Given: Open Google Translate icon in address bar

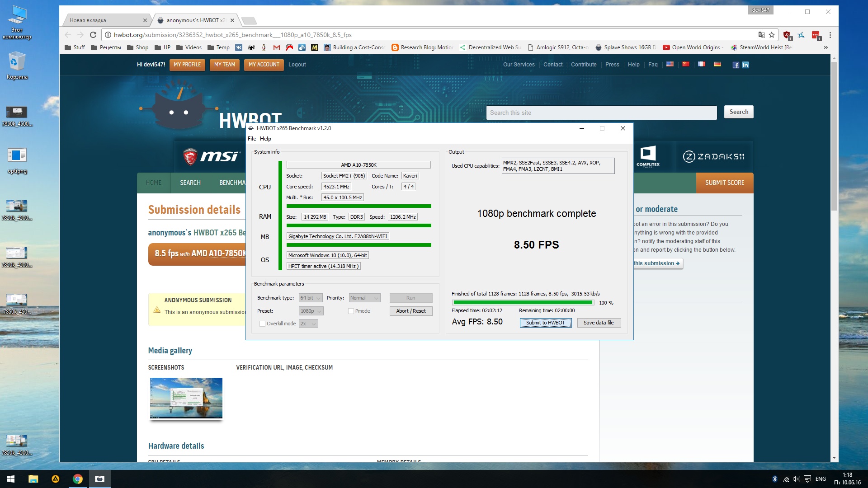Looking at the screenshot, I should 762,35.
